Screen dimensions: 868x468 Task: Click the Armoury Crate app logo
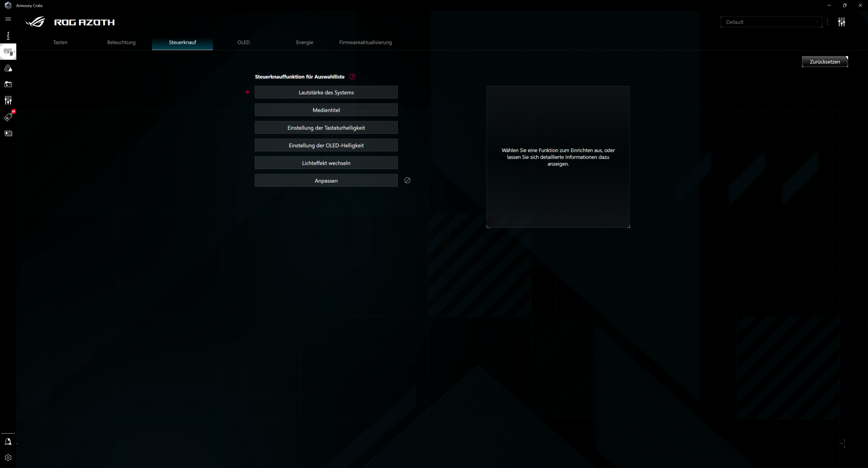(x=8, y=5)
